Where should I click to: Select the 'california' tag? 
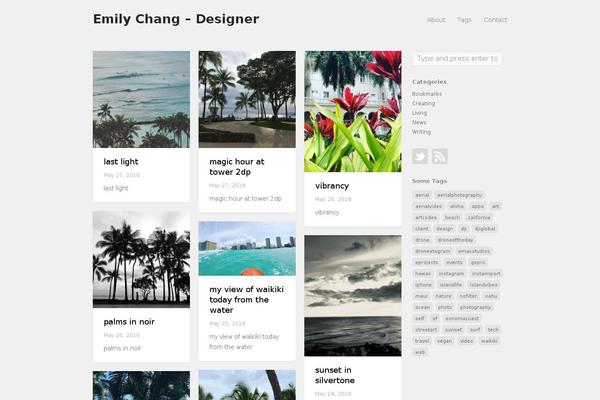(x=479, y=217)
